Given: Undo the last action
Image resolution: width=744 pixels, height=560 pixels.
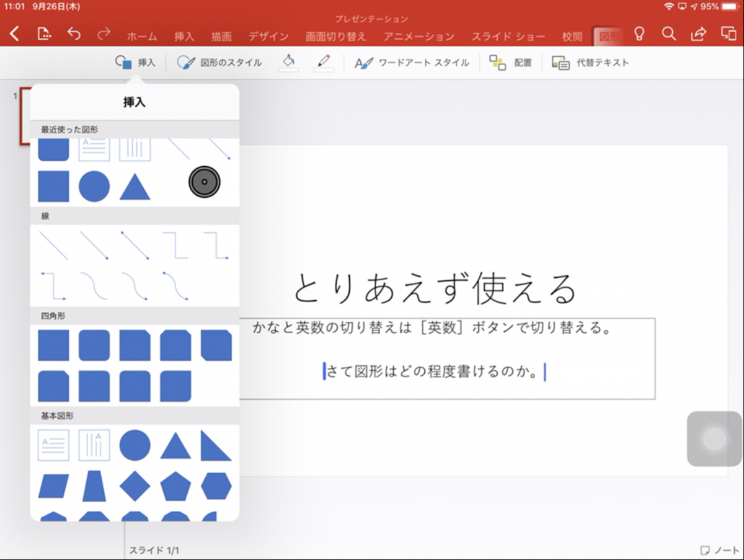Looking at the screenshot, I should point(74,35).
